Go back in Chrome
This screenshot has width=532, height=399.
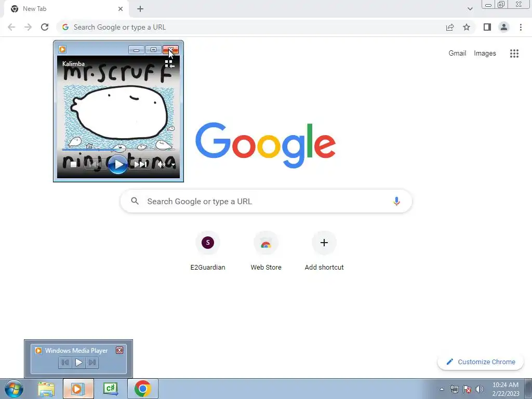pyautogui.click(x=11, y=27)
